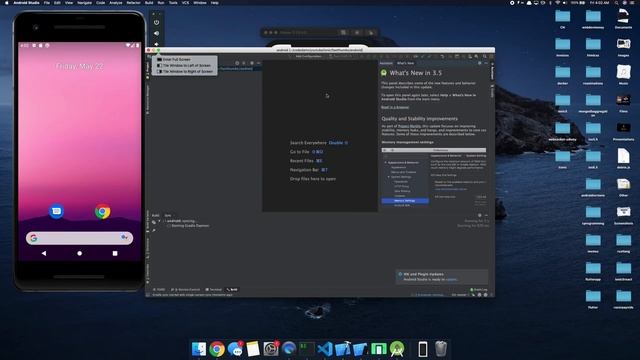This screenshot has height=360, width=640.
Task: Click Project panel settings gear icon
Action: [252, 63]
